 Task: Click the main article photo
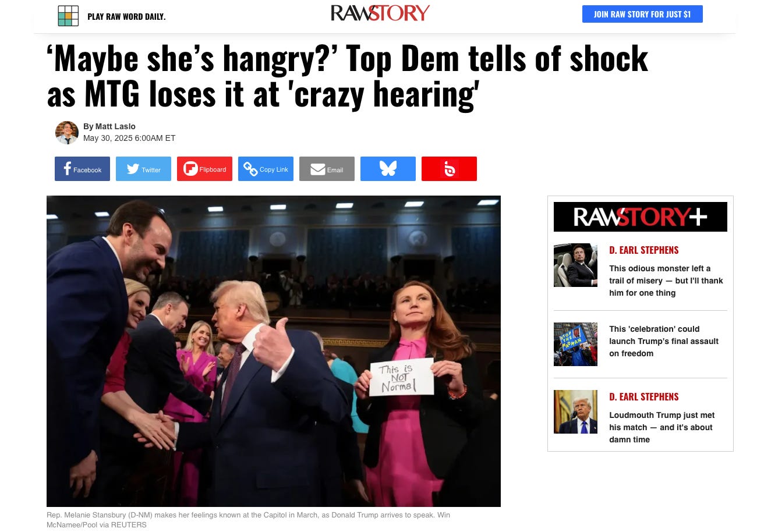click(x=274, y=351)
